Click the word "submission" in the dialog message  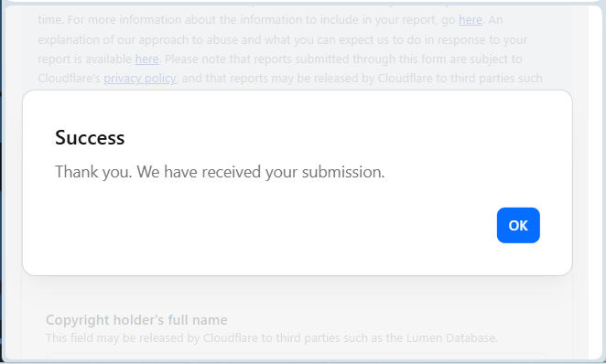click(x=341, y=172)
